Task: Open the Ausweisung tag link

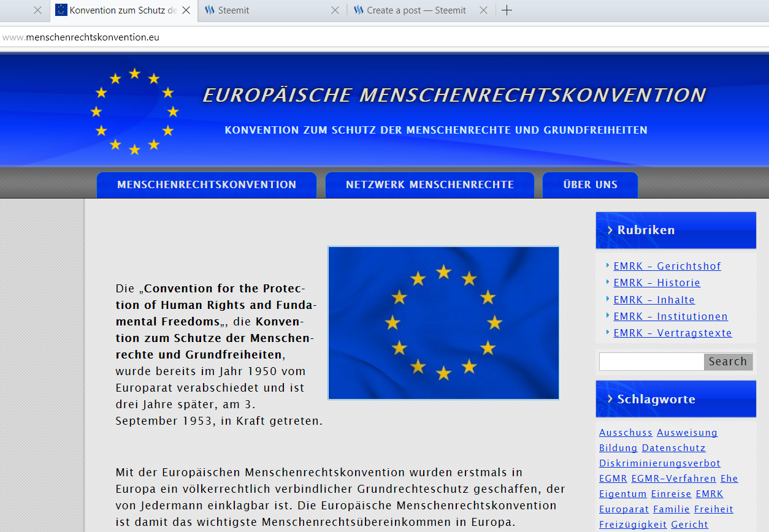Action: (x=687, y=433)
